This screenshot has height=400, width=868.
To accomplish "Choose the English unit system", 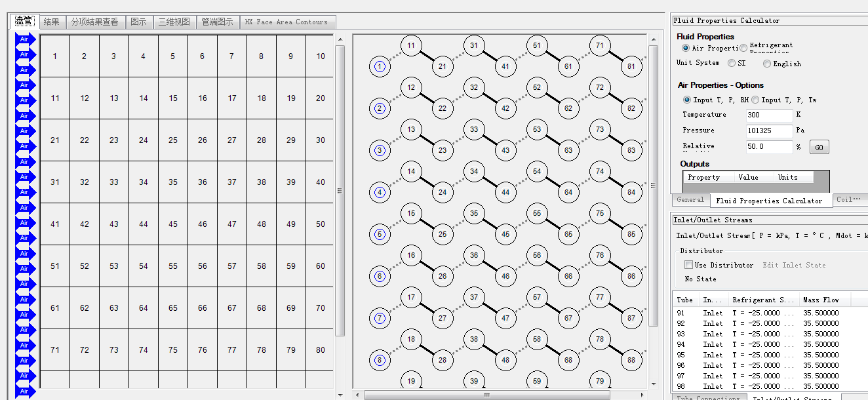I will click(767, 64).
